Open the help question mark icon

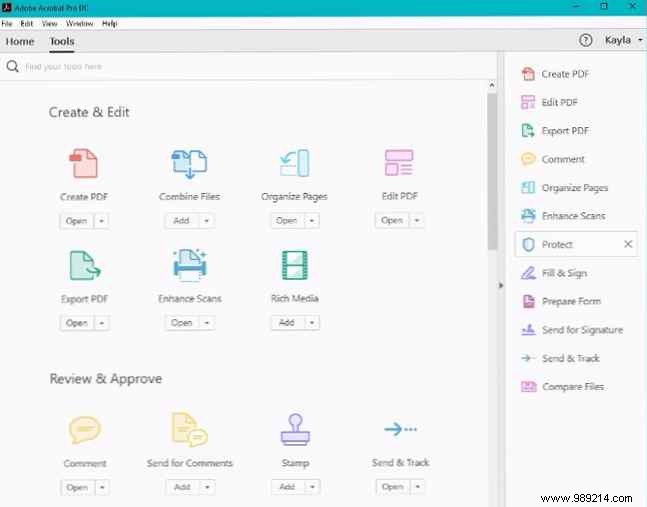coord(586,40)
